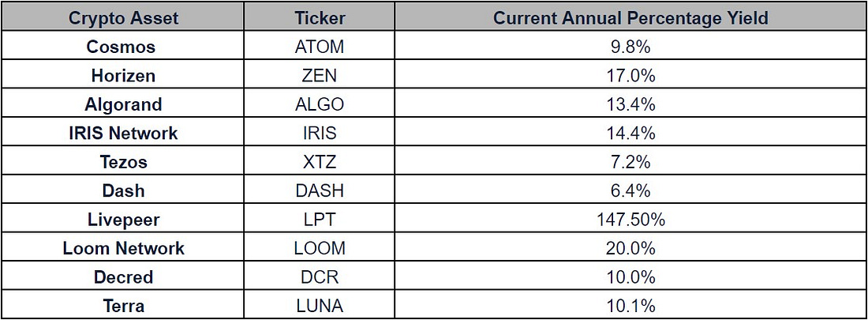Select the 17.0% yield cell
The width and height of the screenshot is (868, 320).
(630, 75)
